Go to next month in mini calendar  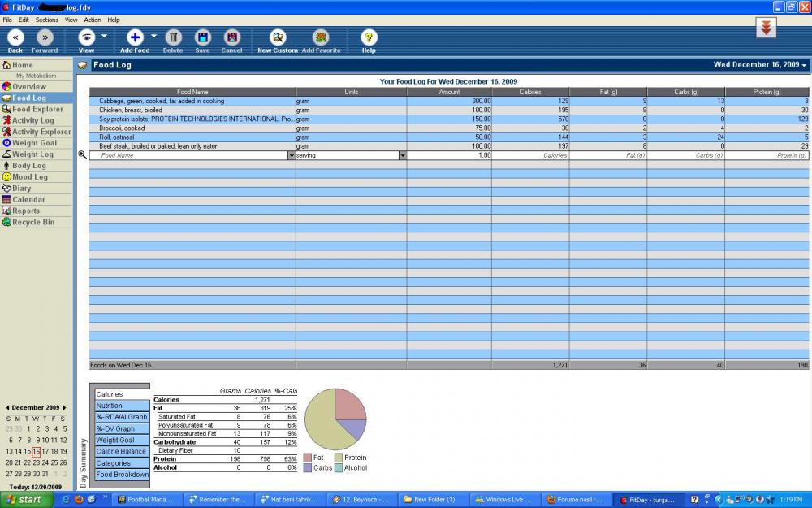[x=64, y=408]
